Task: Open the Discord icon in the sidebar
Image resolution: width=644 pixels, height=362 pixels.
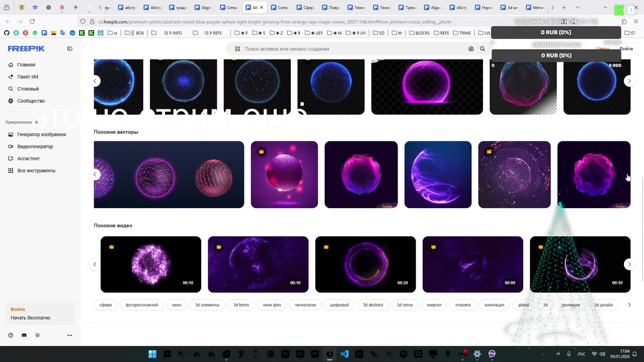Action: tap(24, 335)
